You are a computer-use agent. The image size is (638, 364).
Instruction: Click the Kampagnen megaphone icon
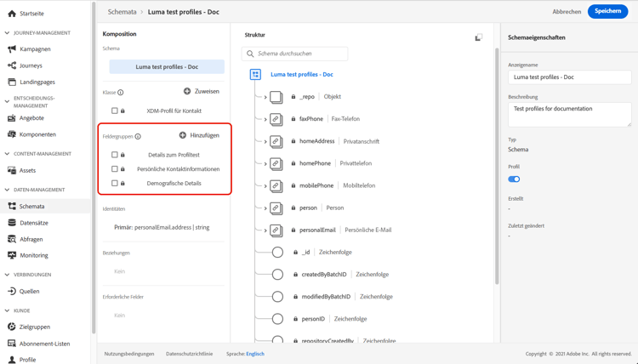click(x=12, y=49)
